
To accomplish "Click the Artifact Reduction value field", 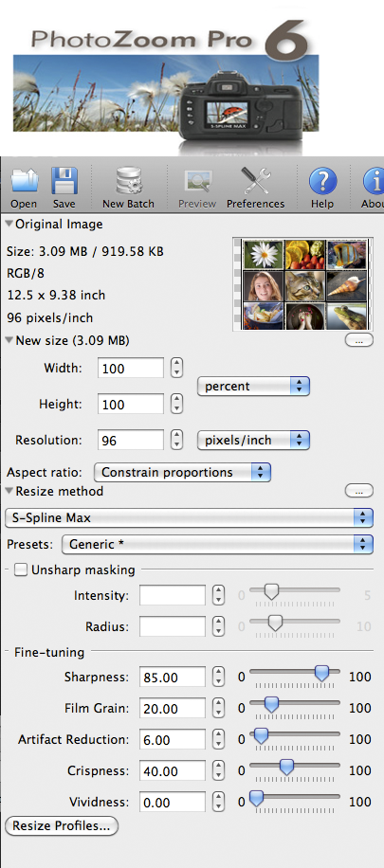I will coord(173,739).
